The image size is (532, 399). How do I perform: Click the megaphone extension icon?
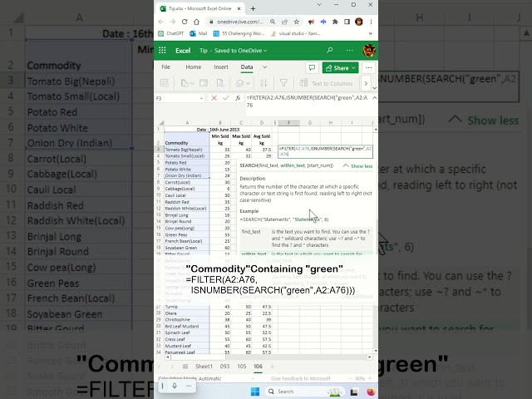(311, 22)
